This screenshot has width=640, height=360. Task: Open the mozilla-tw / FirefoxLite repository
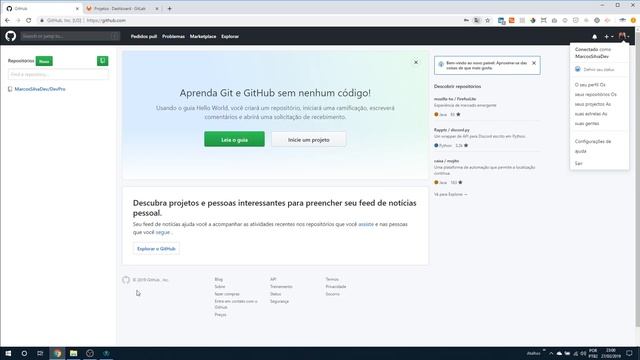tap(455, 99)
